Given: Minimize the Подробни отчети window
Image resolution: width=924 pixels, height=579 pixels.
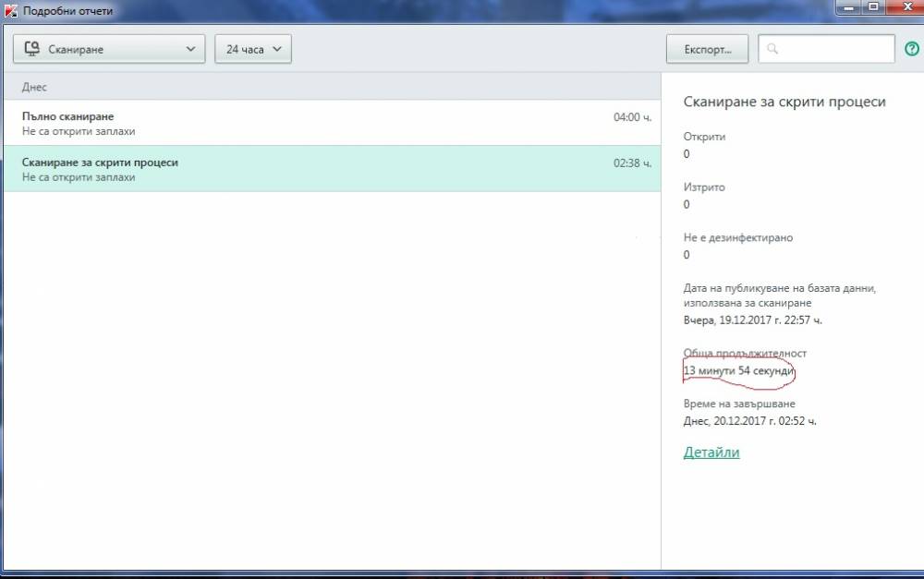Looking at the screenshot, I should click(x=849, y=7).
